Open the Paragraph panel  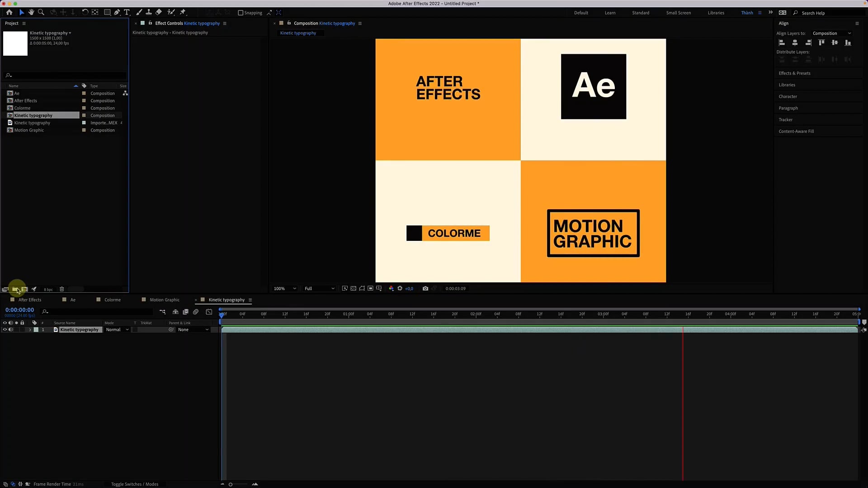pos(788,108)
